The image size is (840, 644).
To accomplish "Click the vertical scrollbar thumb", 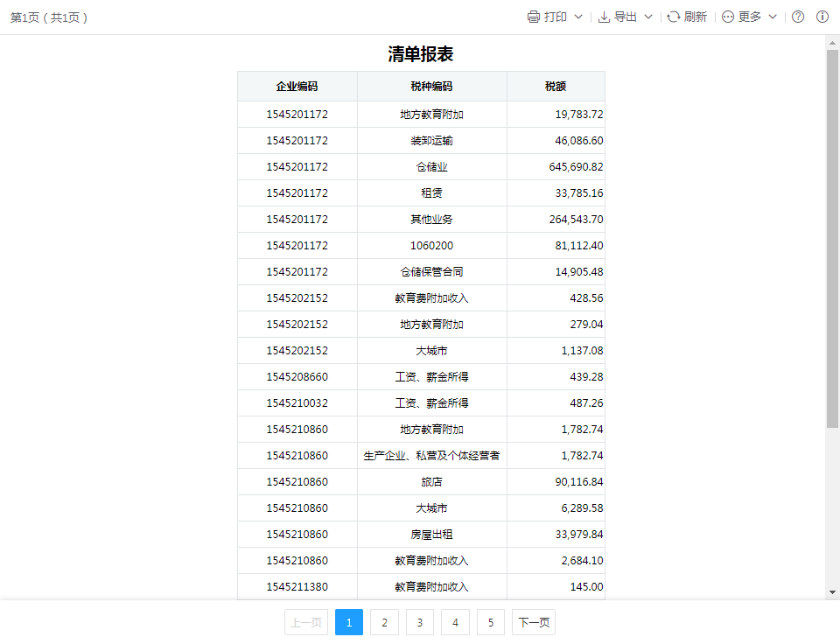I will click(x=832, y=236).
